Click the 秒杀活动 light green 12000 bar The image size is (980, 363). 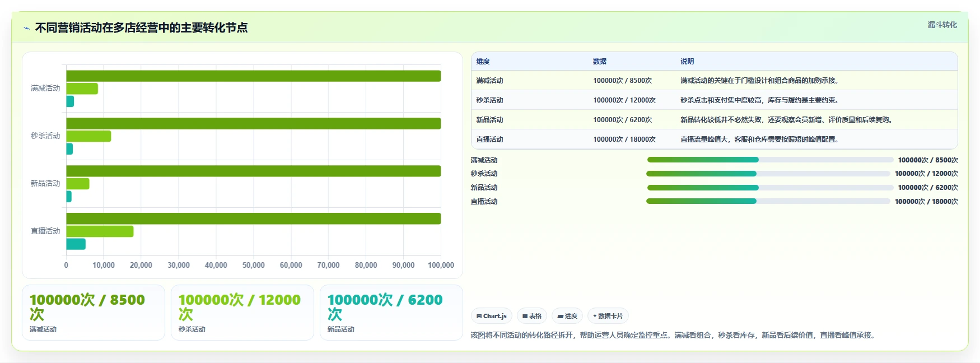click(x=88, y=136)
